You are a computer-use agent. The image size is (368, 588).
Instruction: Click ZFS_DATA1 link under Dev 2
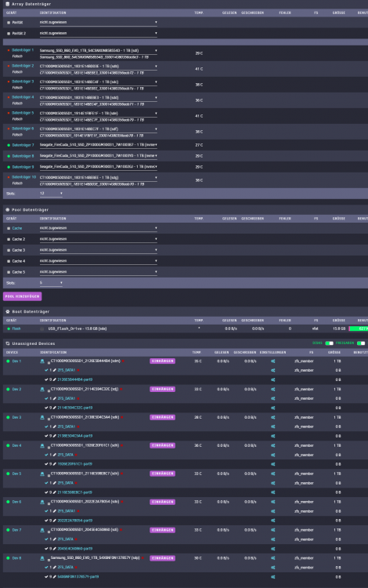[67, 398]
